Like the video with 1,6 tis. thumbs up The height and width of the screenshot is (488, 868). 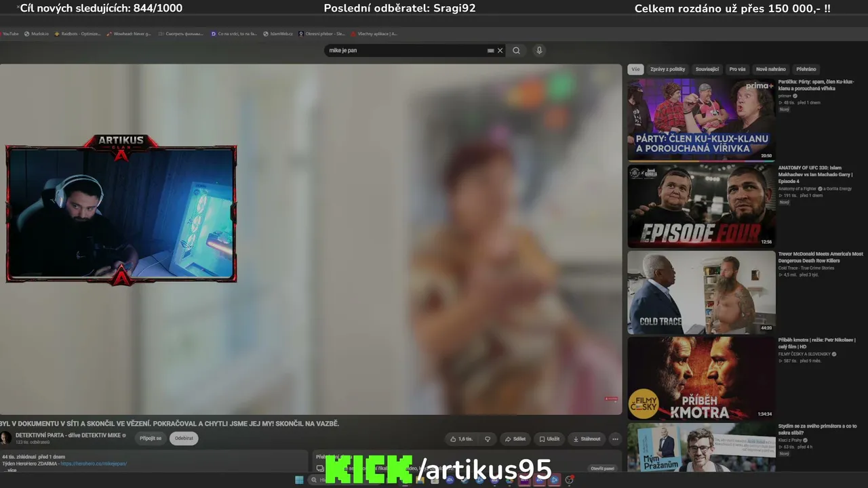pos(461,439)
